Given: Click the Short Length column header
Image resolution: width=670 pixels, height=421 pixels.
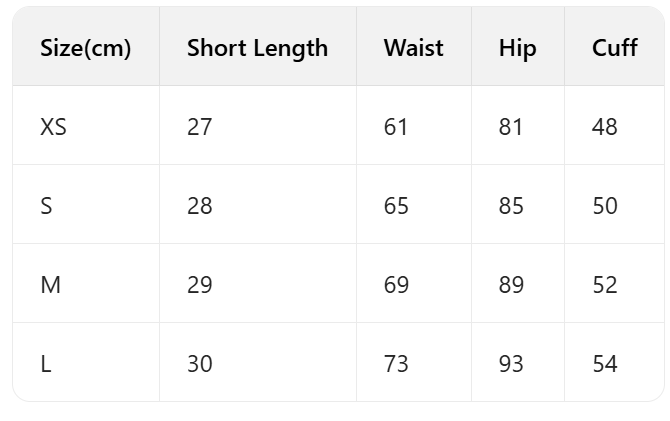Looking at the screenshot, I should pyautogui.click(x=257, y=48).
